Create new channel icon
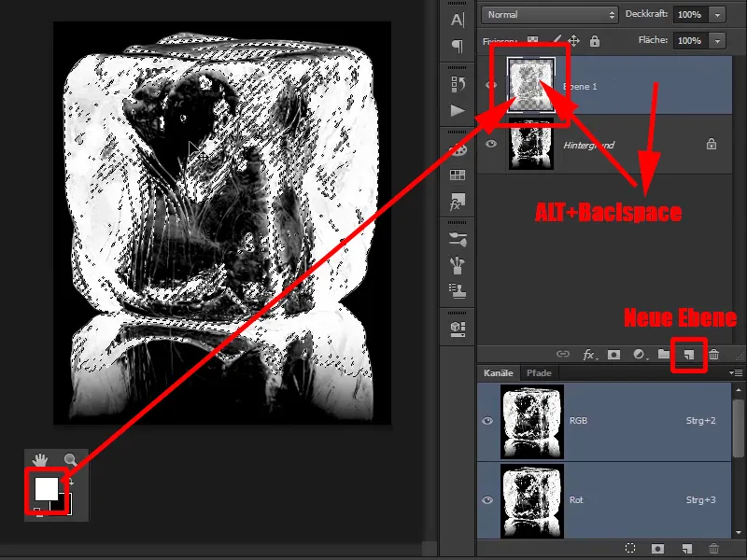Image resolution: width=747 pixels, height=560 pixels. click(x=686, y=549)
